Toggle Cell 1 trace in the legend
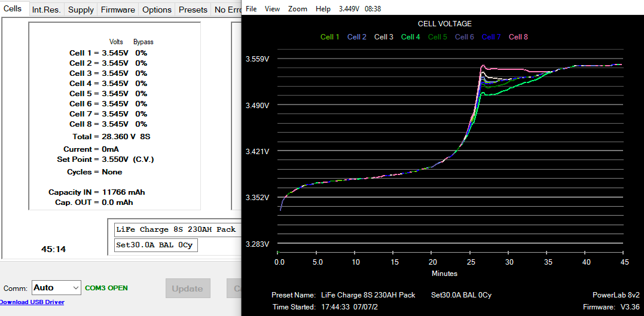Screen dimensions: 644x316 point(329,37)
